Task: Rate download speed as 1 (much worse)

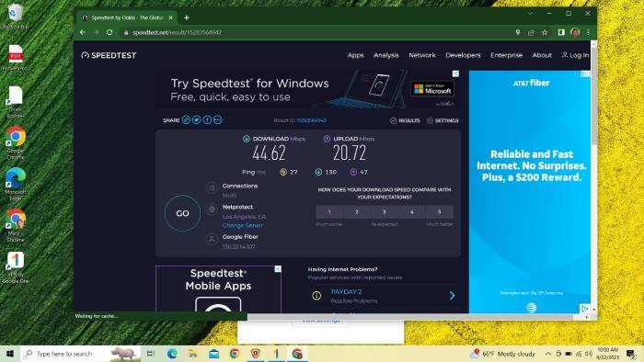Action: [x=329, y=212]
